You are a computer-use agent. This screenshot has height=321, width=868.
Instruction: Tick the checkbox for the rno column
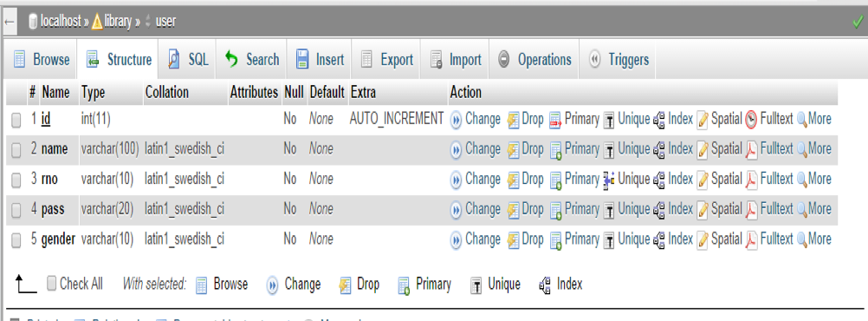[16, 180]
